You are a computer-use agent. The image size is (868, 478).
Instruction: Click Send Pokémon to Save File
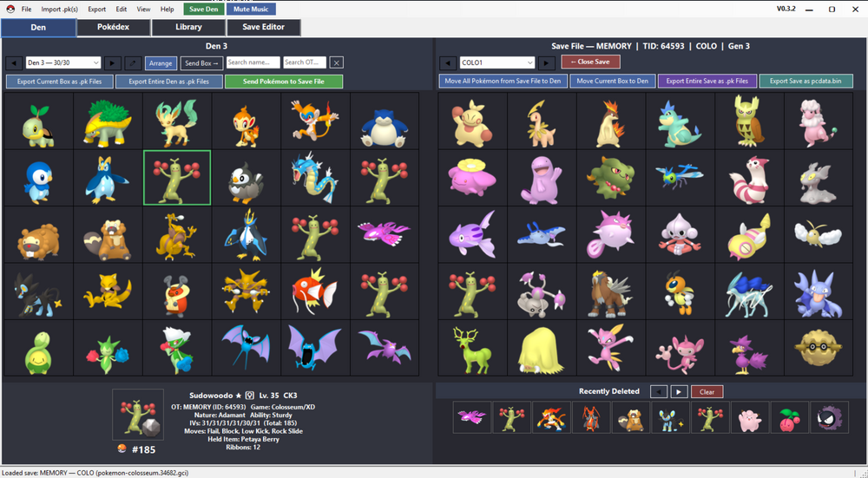point(284,82)
